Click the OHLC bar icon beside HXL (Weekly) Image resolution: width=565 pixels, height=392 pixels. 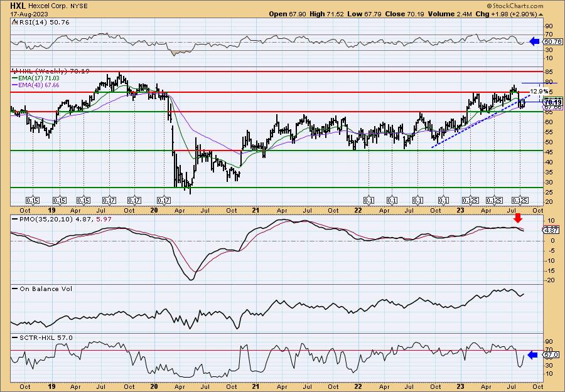pos(14,71)
